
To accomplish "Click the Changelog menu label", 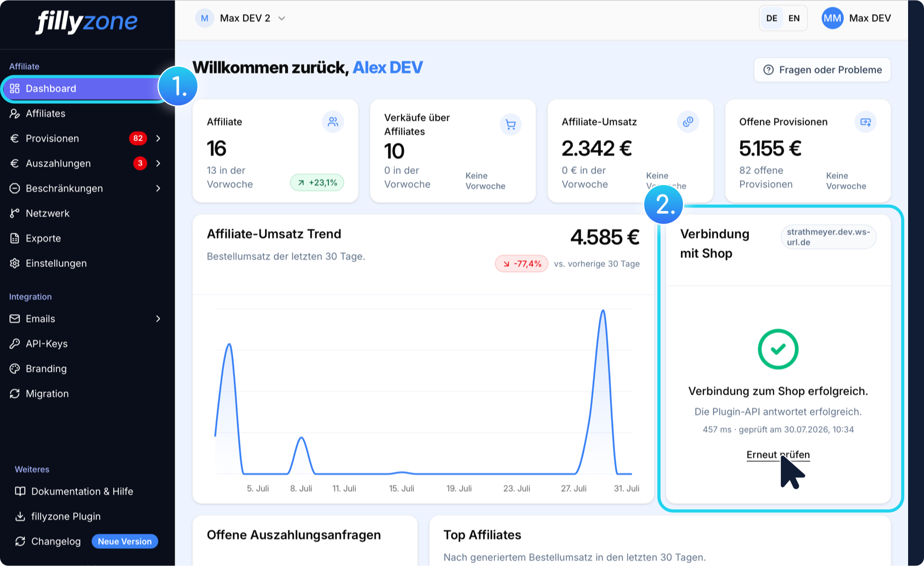I will pos(56,541).
